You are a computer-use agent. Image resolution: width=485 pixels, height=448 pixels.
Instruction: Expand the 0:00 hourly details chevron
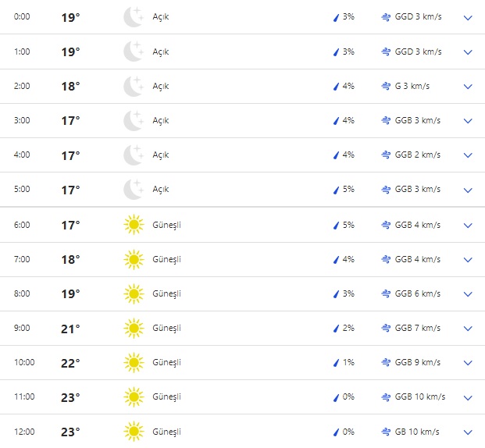point(468,17)
